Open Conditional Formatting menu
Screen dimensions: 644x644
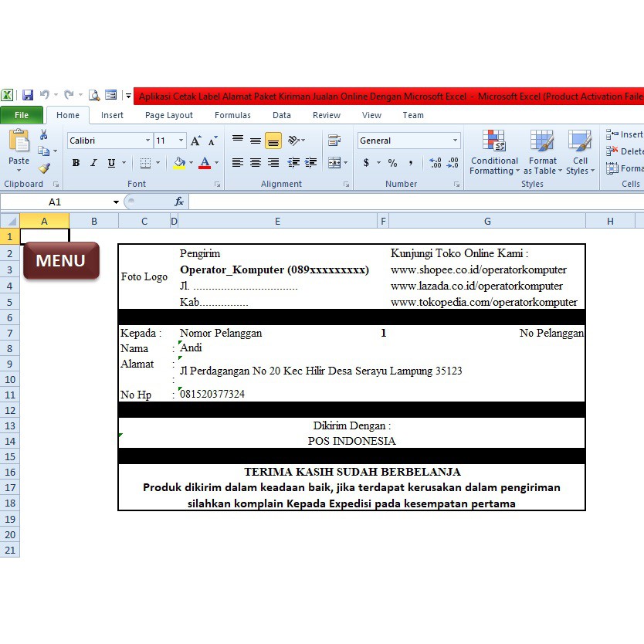point(494,152)
